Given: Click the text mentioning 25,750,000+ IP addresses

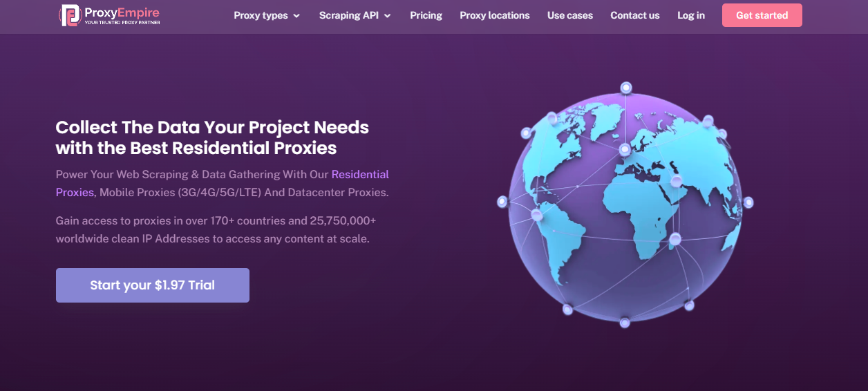Looking at the screenshot, I should pyautogui.click(x=216, y=230).
